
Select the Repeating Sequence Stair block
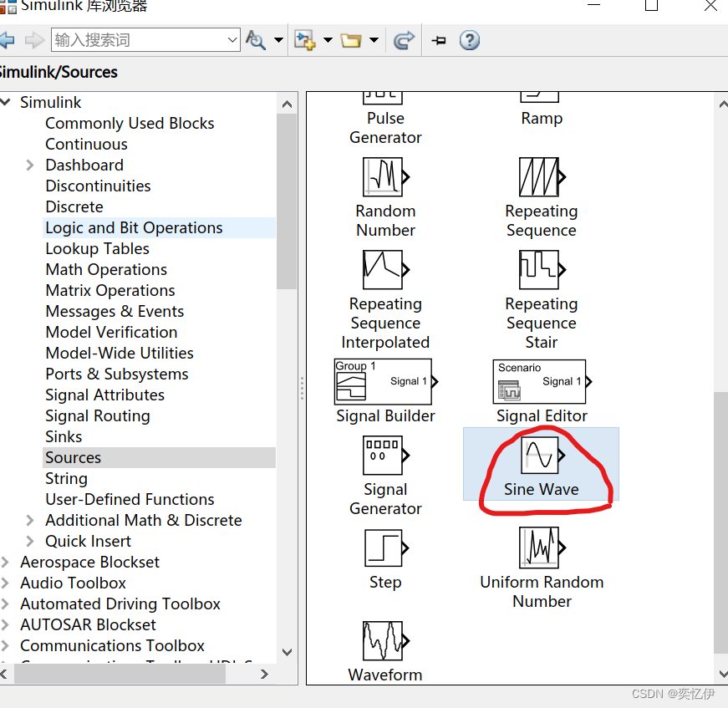pos(542,300)
